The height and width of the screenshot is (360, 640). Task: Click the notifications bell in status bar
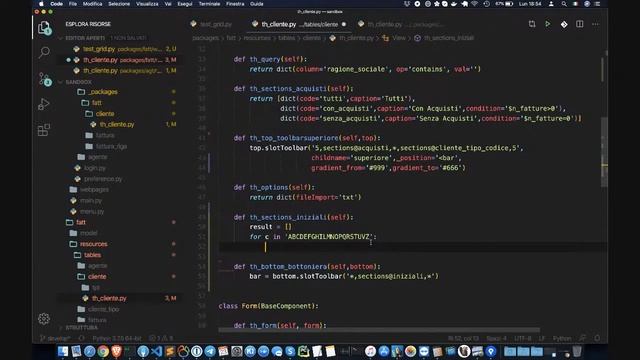click(x=597, y=338)
